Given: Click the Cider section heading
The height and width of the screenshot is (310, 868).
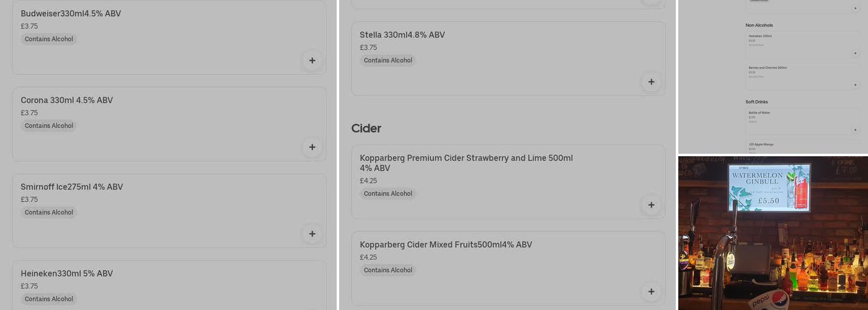Looking at the screenshot, I should (366, 128).
